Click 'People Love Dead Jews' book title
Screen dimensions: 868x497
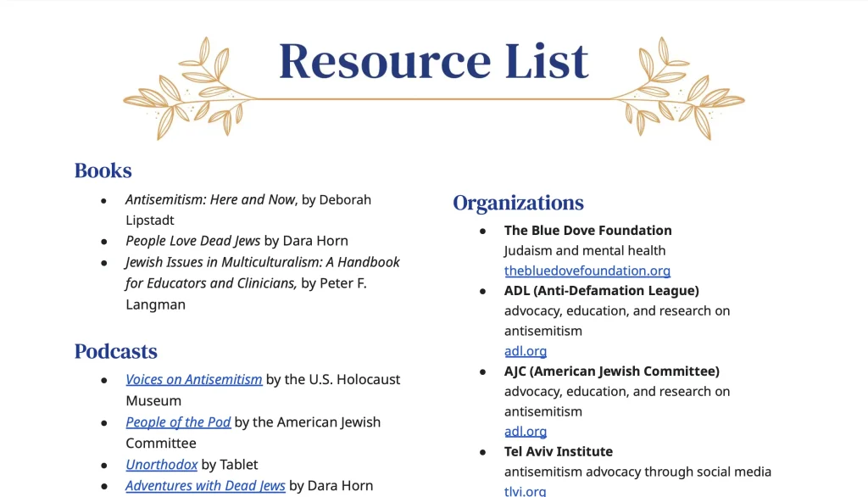192,241
